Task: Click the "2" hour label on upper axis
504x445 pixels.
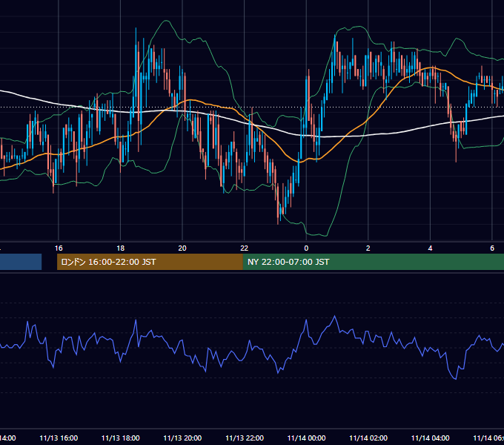Action: point(368,248)
